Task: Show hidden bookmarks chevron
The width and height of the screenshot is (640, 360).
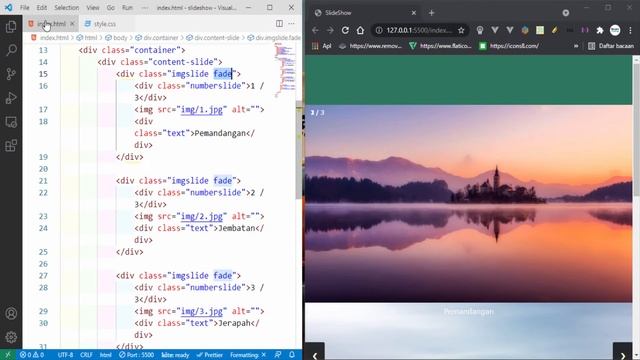Action: coord(576,46)
